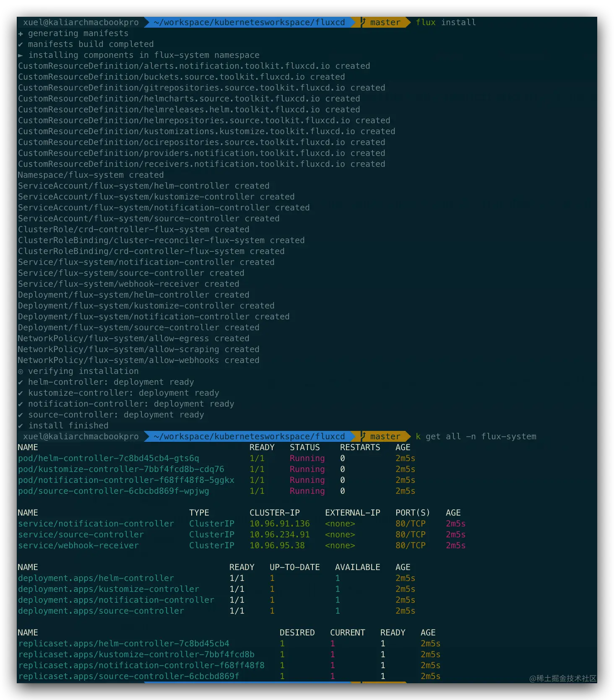The width and height of the screenshot is (614, 700).
Task: Click the top prompt path ~/workspace/kubernetesworkspace/fluxcd
Action: point(249,22)
